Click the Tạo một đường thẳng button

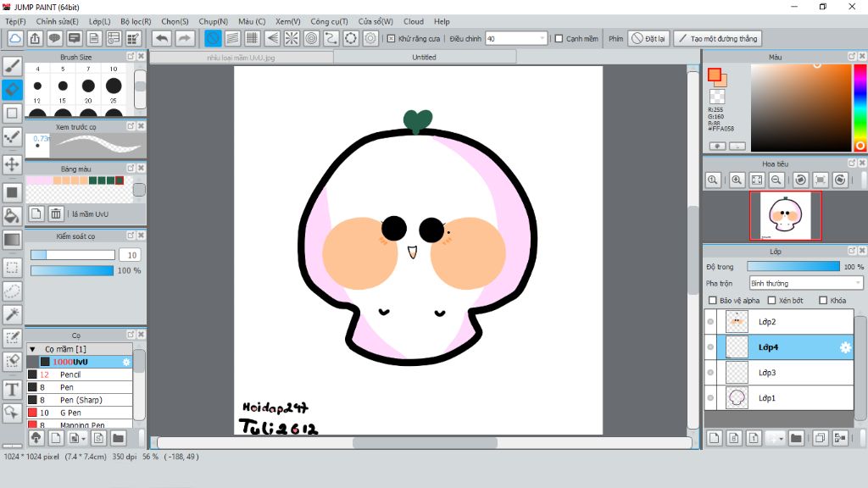click(x=717, y=38)
